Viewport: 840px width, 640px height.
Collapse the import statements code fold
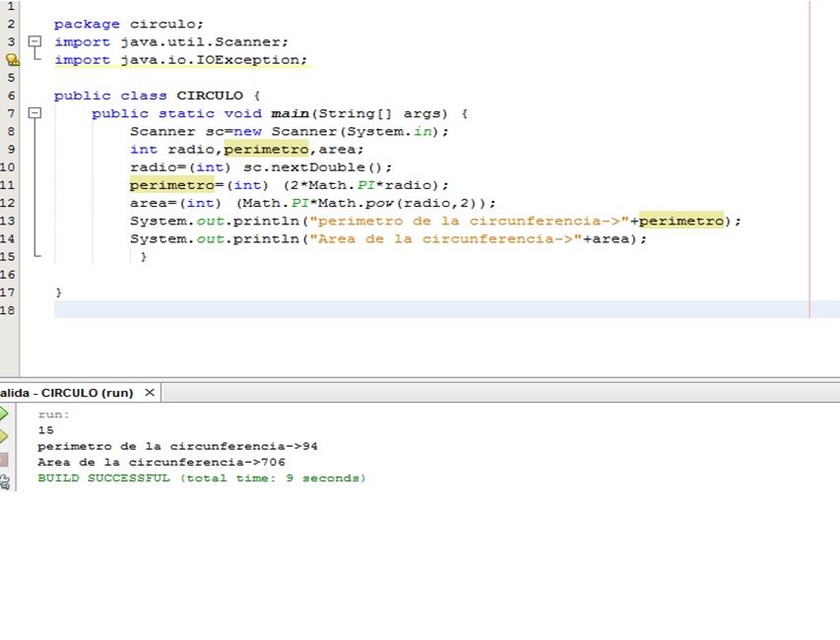click(35, 41)
